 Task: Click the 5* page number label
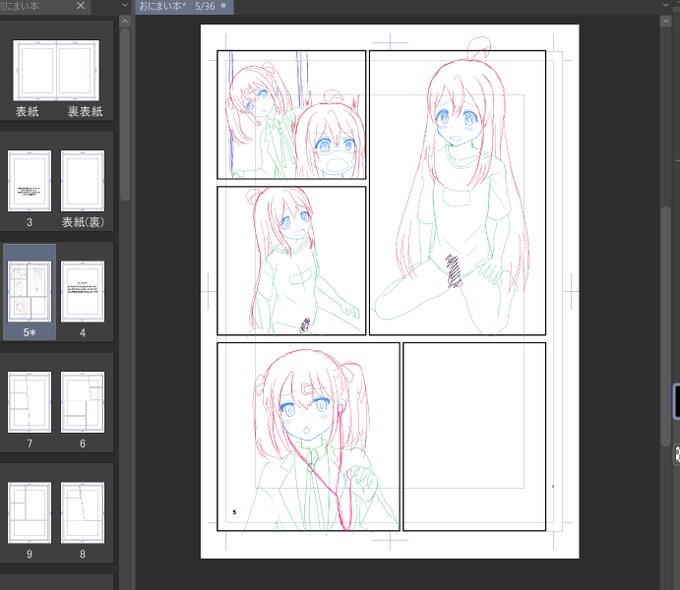pyautogui.click(x=29, y=333)
